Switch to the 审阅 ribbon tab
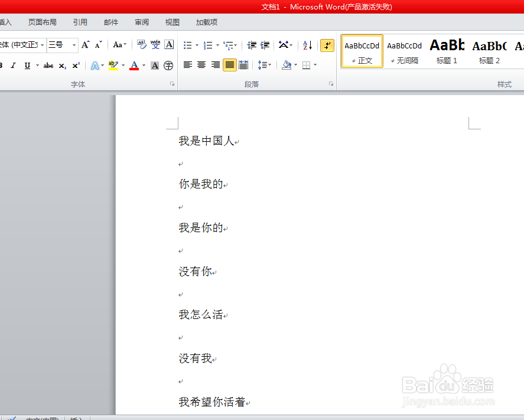The image size is (524, 420). 142,22
